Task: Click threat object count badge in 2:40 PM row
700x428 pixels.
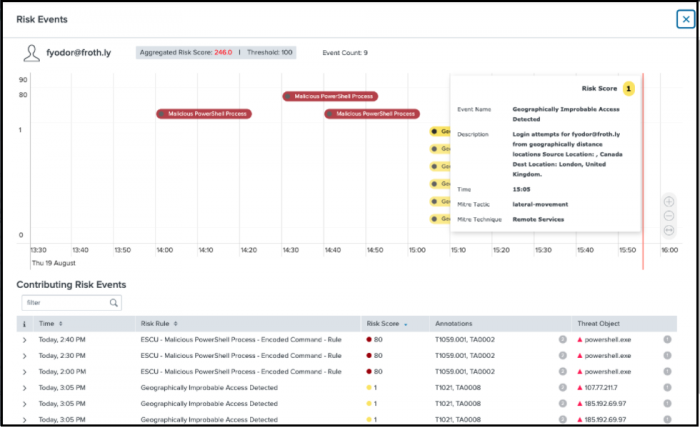Action: click(x=667, y=340)
